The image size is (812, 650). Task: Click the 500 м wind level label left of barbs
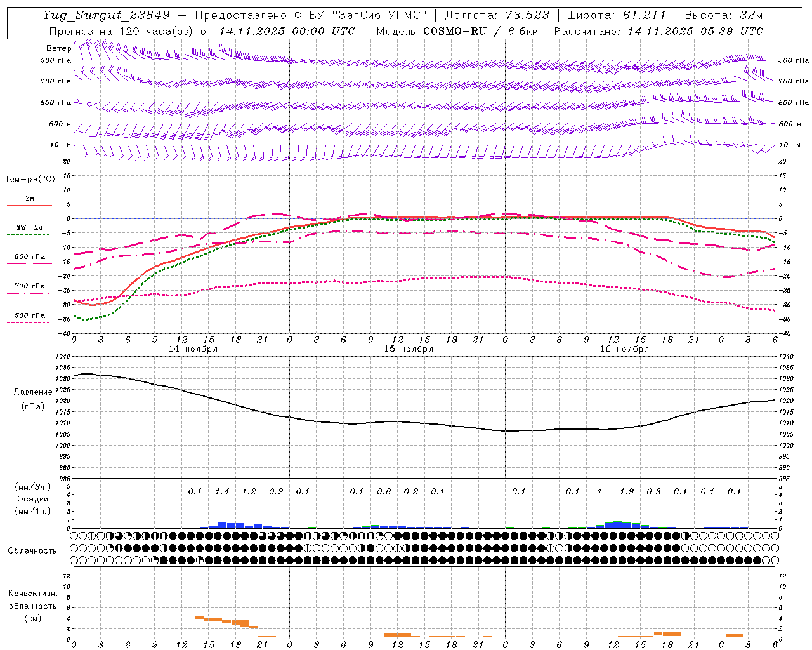[x=60, y=124]
